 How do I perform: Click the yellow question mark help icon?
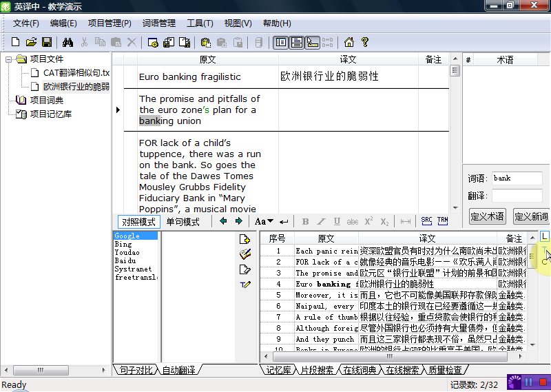pos(365,42)
